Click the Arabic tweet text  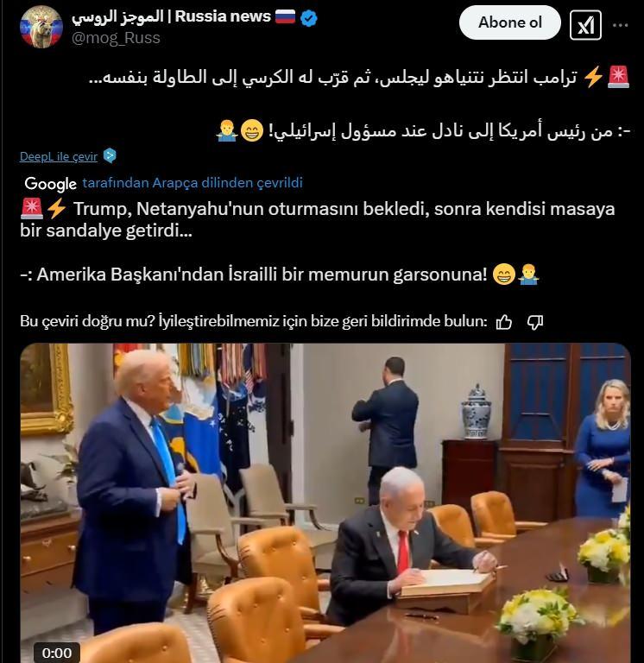[x=359, y=104]
